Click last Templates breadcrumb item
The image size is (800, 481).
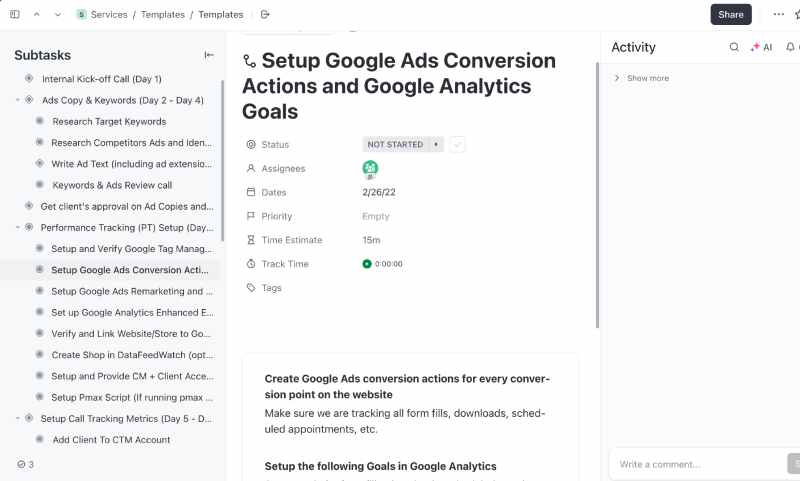(220, 14)
